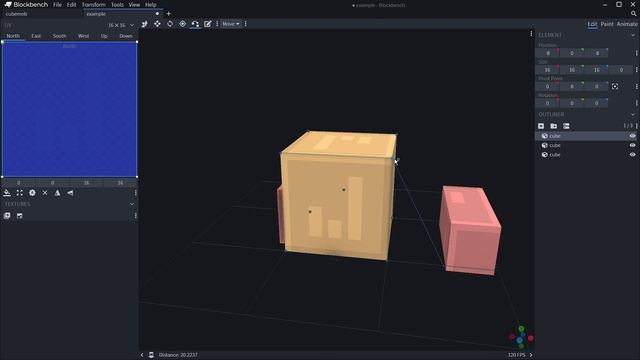The width and height of the screenshot is (640, 360).
Task: Click mirror UV horizontal triangle icon
Action: (58, 193)
